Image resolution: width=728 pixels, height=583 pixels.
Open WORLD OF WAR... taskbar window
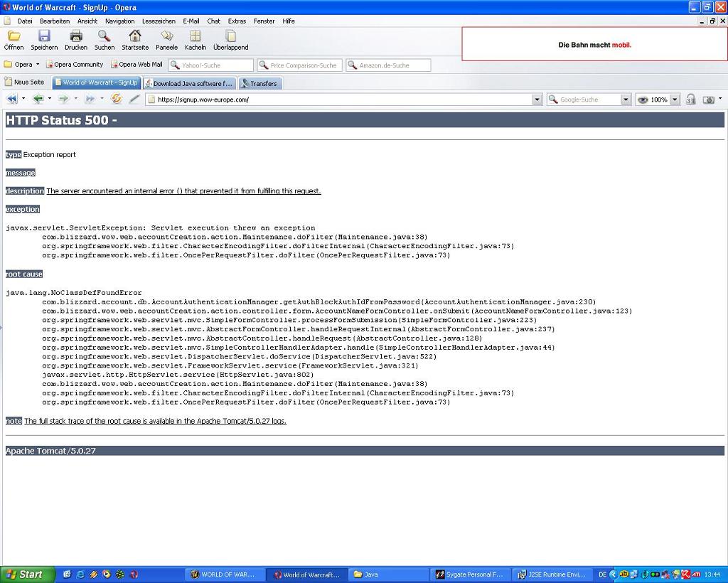(x=225, y=574)
